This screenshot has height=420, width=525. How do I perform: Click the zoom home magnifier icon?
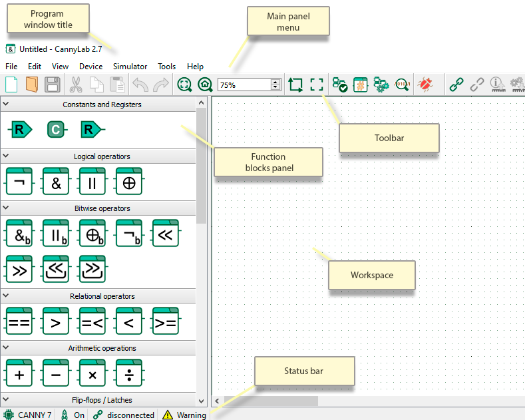[205, 85]
